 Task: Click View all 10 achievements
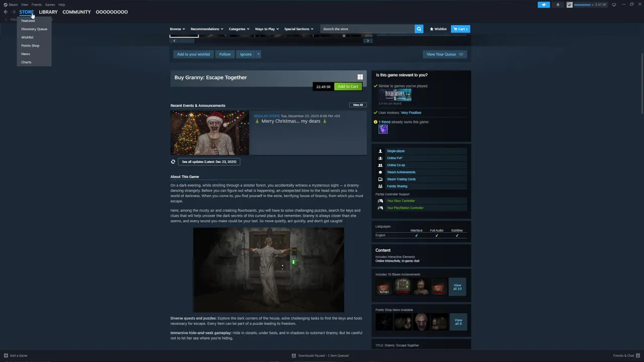[457, 287]
